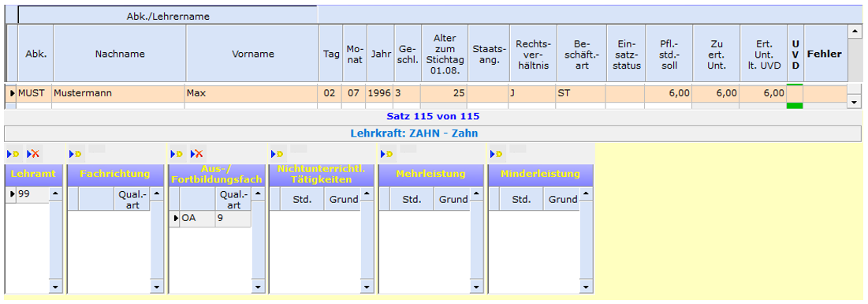The image size is (868, 304).
Task: Select row marker of MUST teacher row
Action: 12,93
